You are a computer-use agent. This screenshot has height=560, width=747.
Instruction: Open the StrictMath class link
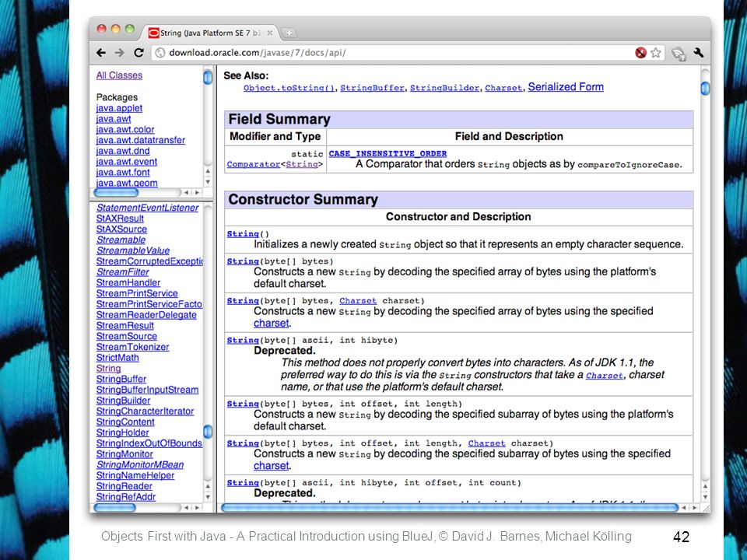117,358
